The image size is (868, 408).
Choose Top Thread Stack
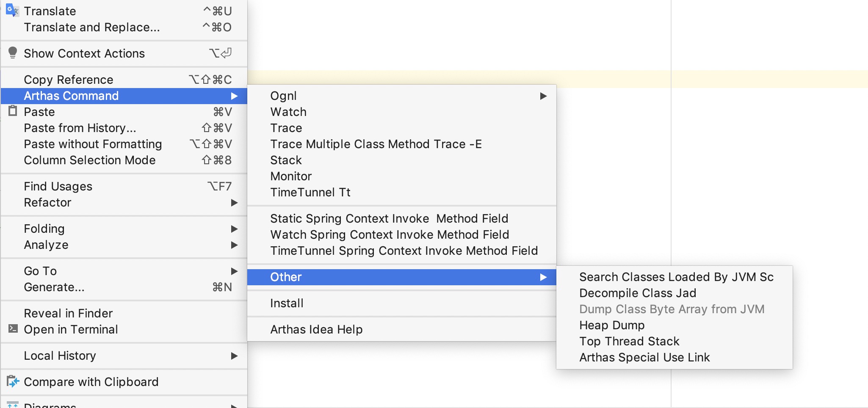pyautogui.click(x=674, y=341)
